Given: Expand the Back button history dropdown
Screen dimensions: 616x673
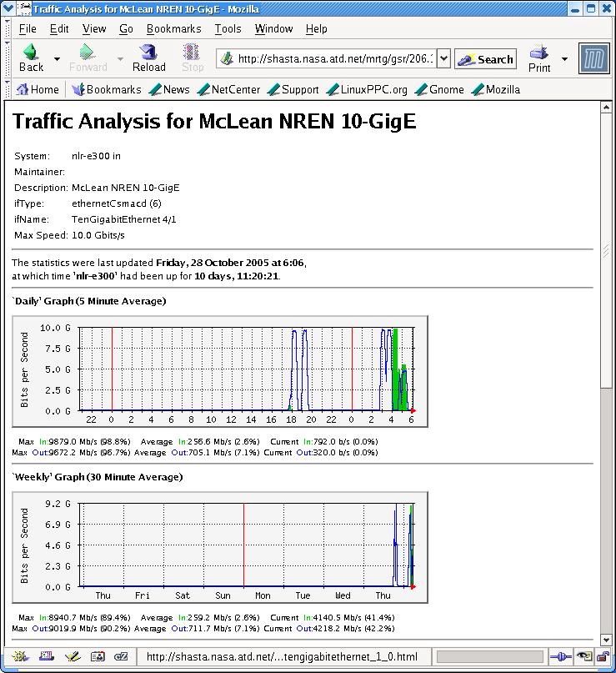Looking at the screenshot, I should pyautogui.click(x=57, y=59).
